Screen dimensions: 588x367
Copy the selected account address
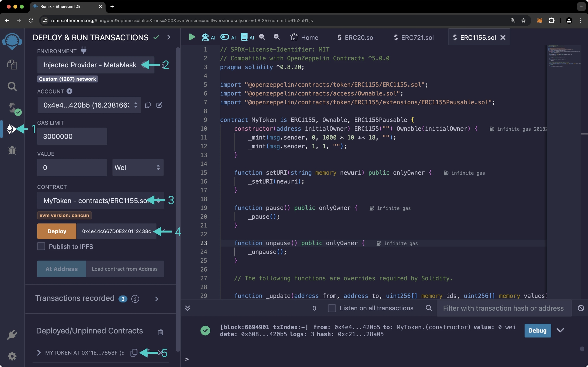tap(148, 105)
